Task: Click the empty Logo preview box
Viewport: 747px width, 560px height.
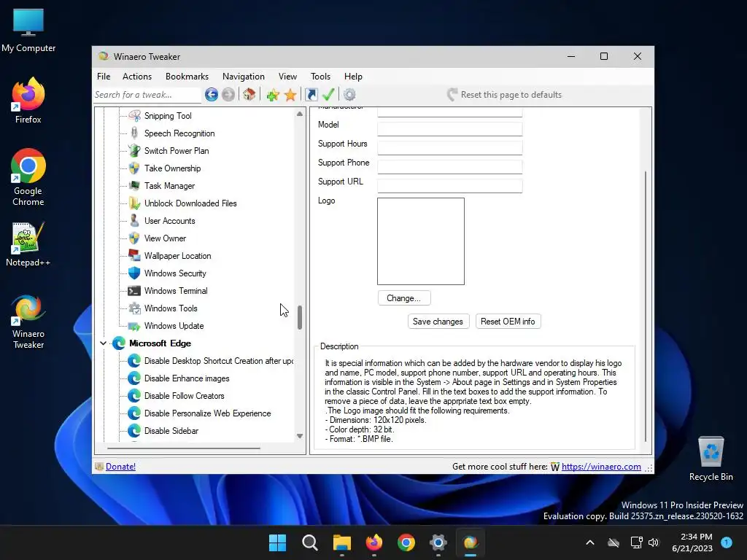Action: pos(421,241)
